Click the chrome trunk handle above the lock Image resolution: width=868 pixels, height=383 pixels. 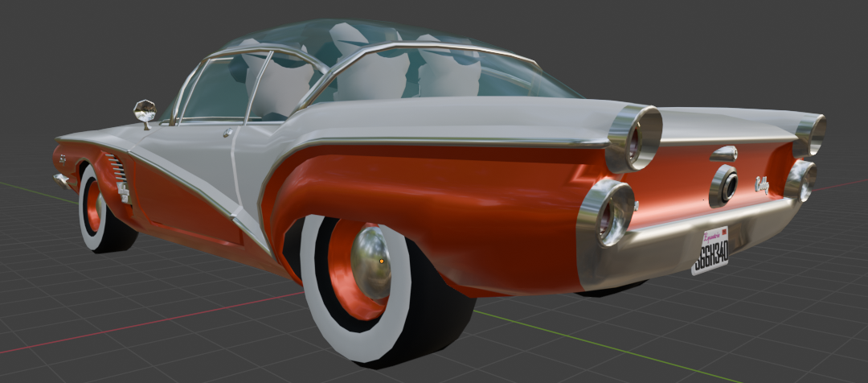[x=723, y=153]
